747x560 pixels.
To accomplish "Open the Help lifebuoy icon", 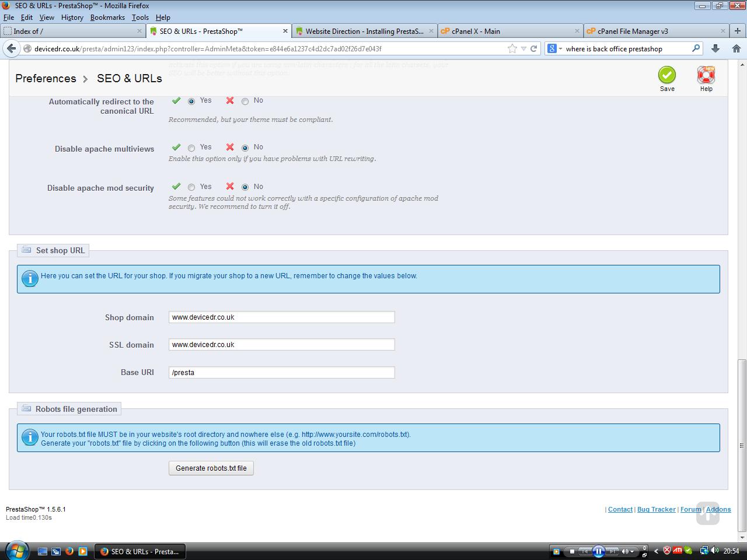I will [706, 75].
